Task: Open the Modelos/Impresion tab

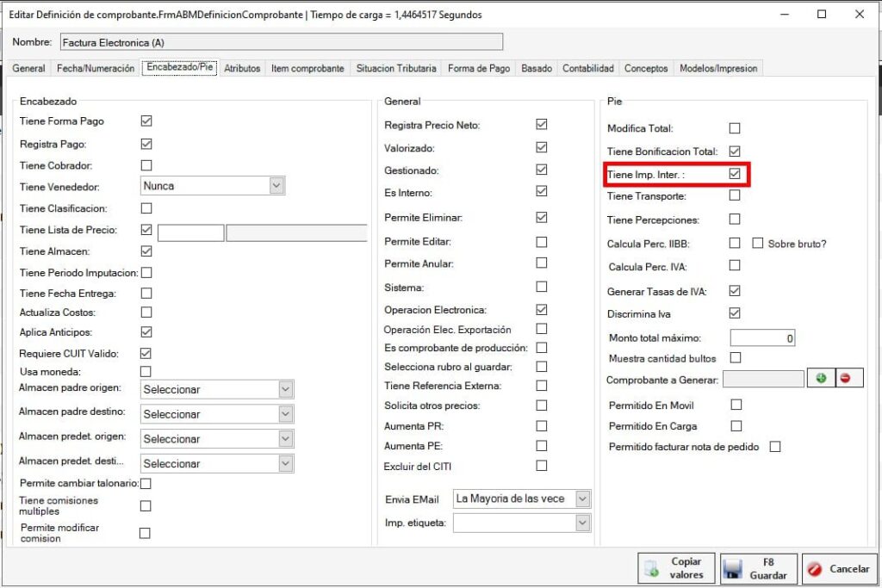Action: pyautogui.click(x=718, y=69)
